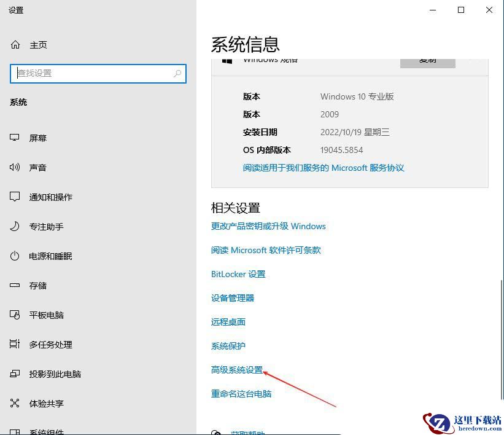Click the 存储 storage drive icon

tap(15, 285)
